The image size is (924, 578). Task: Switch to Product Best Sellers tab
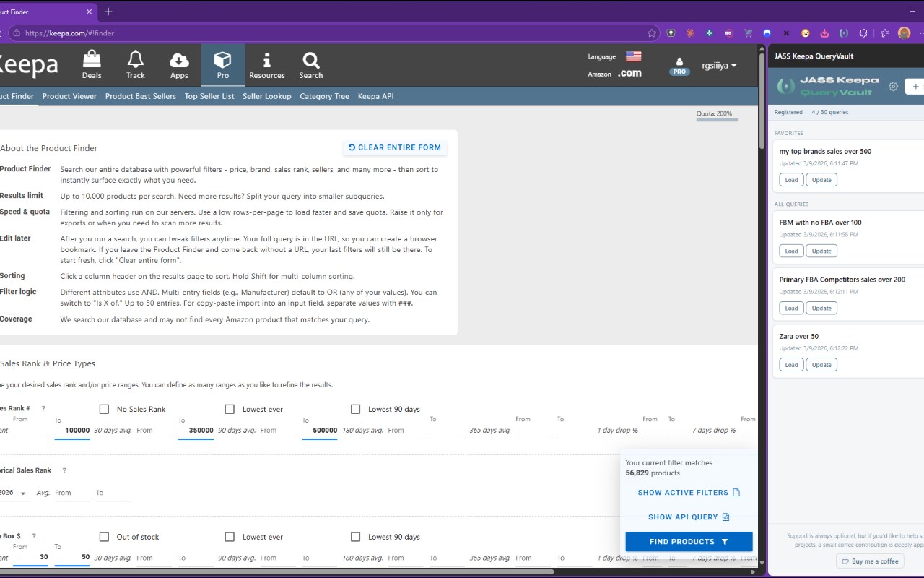(141, 96)
